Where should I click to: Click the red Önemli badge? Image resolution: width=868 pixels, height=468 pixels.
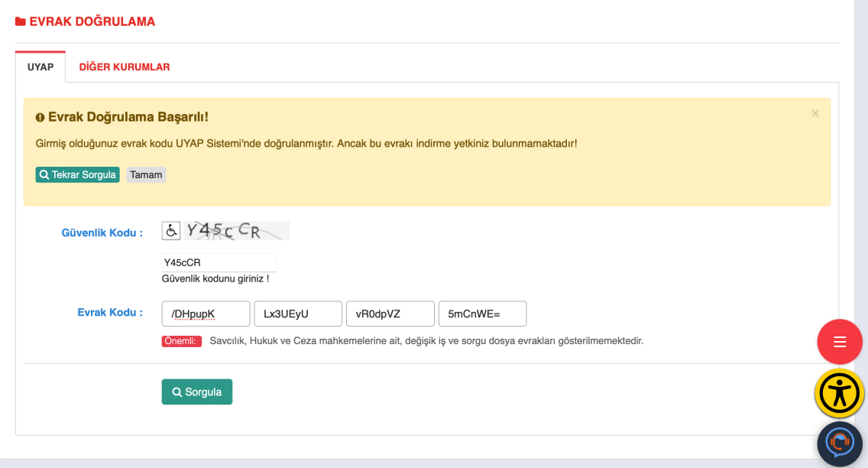[181, 341]
